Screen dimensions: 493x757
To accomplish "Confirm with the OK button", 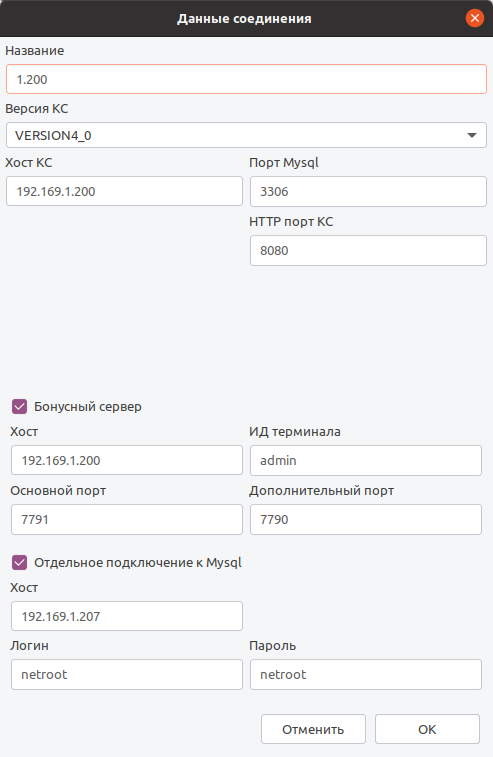I will click(x=427, y=729).
